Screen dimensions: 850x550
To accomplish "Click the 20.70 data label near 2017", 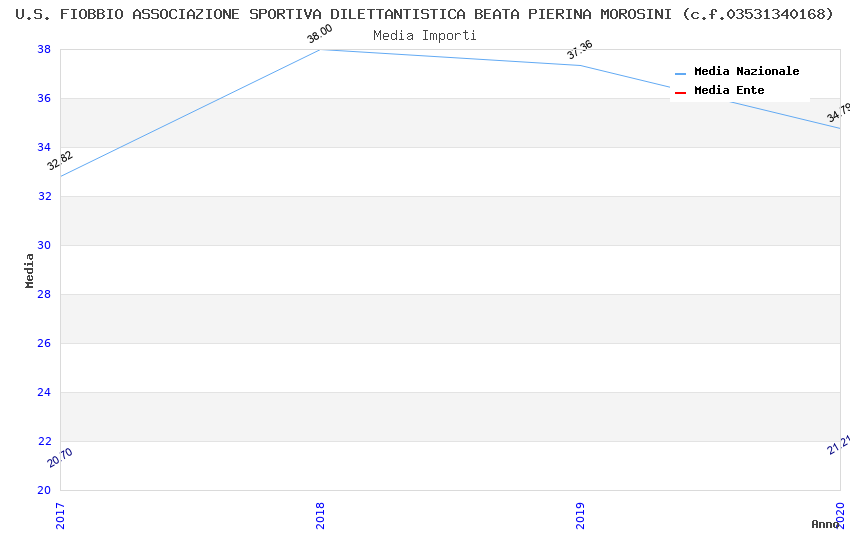I will [60, 458].
